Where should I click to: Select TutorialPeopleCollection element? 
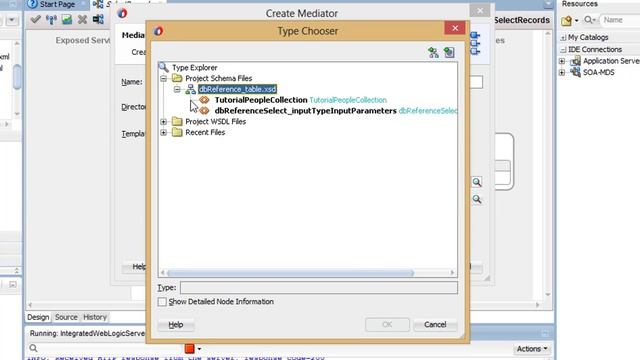pyautogui.click(x=261, y=100)
